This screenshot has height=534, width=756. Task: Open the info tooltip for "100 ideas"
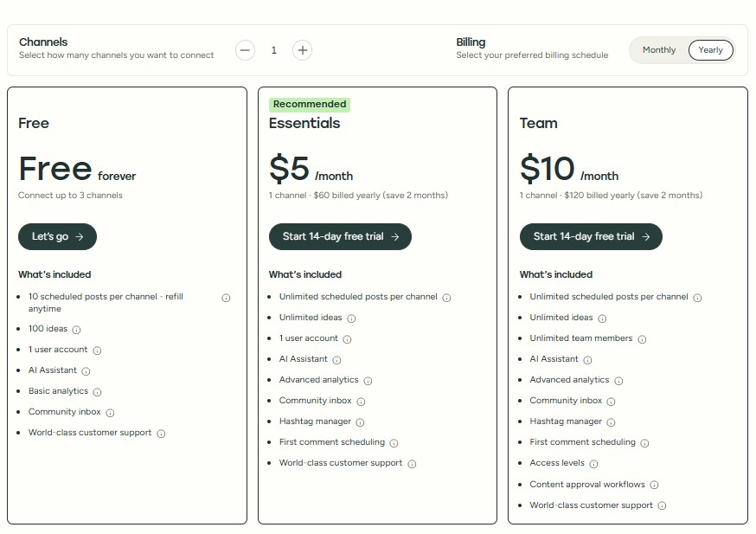77,329
